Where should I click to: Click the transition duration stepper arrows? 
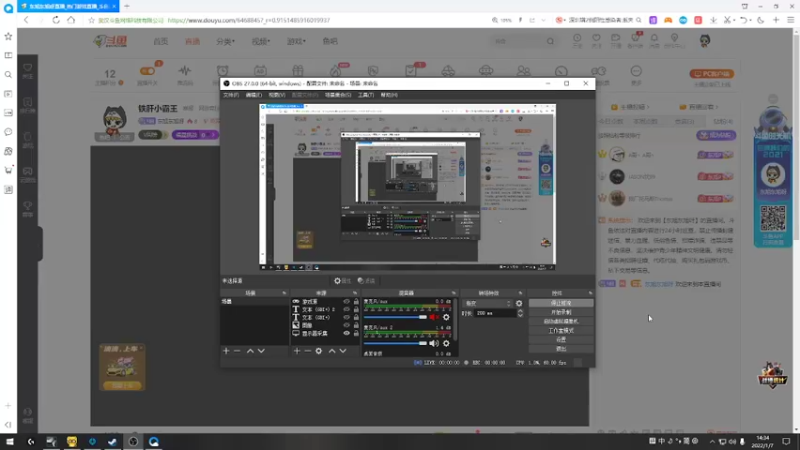click(520, 313)
